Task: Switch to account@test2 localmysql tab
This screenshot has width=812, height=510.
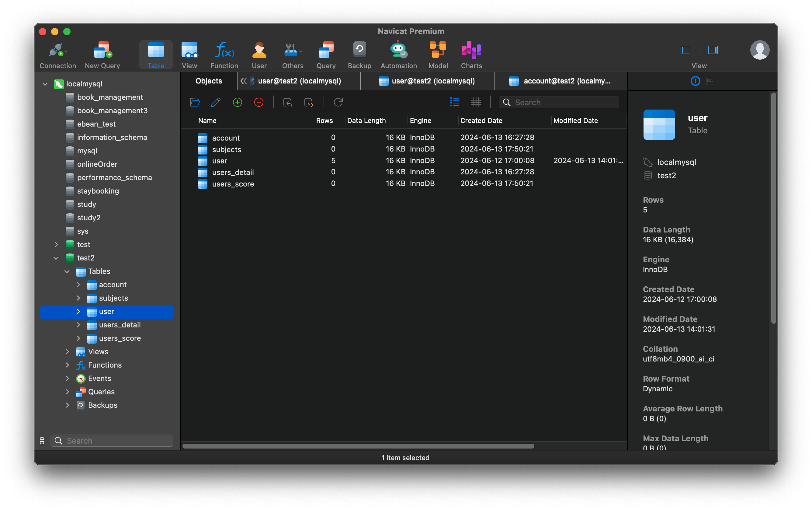Action: pyautogui.click(x=560, y=81)
